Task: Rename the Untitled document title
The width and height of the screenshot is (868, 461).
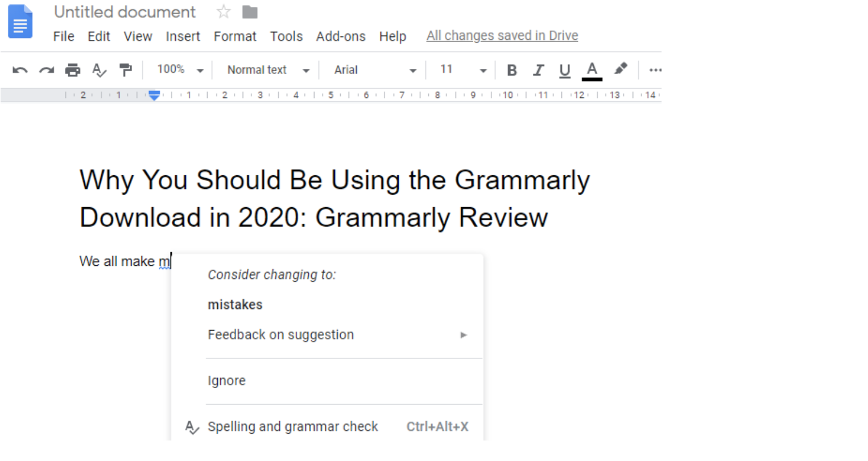Action: (x=125, y=11)
